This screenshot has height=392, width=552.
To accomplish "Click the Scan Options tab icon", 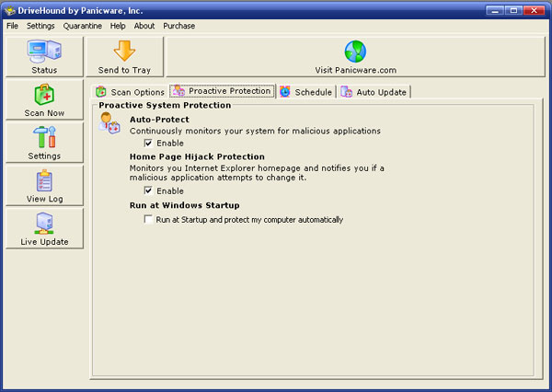I will pos(101,92).
